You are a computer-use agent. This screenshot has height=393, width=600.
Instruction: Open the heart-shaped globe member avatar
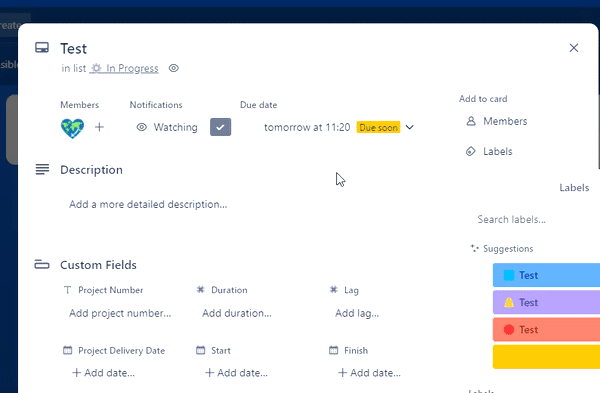(x=72, y=128)
